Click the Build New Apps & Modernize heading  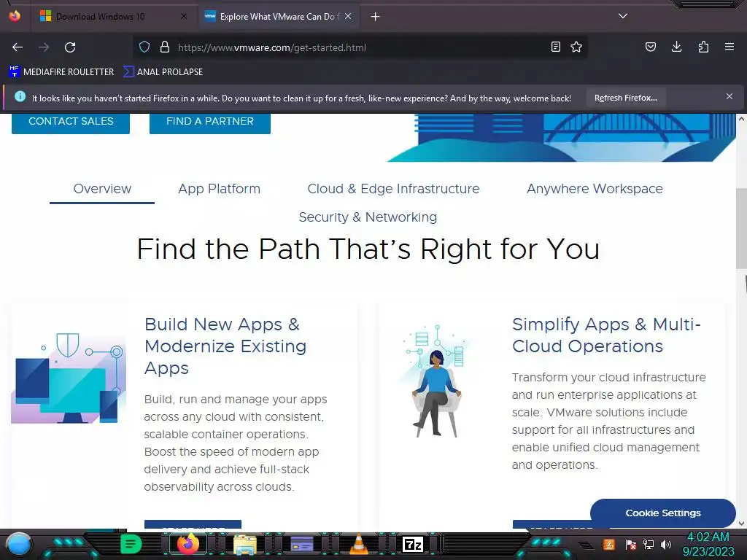225,346
